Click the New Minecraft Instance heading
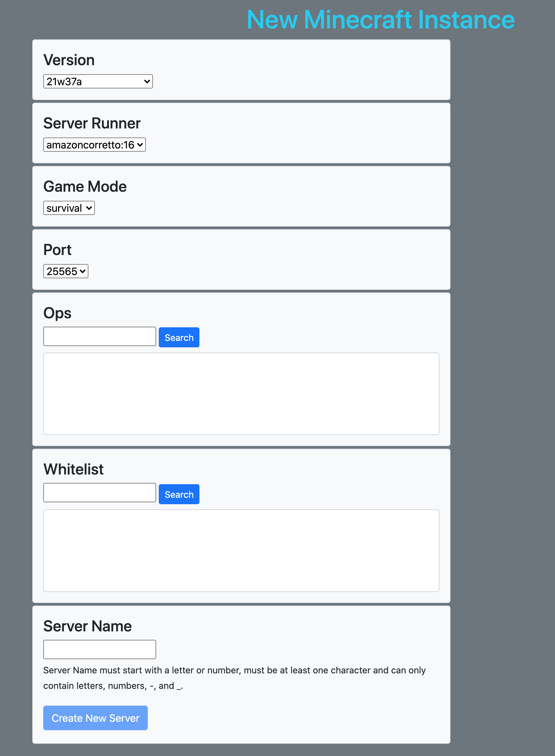 click(x=381, y=19)
